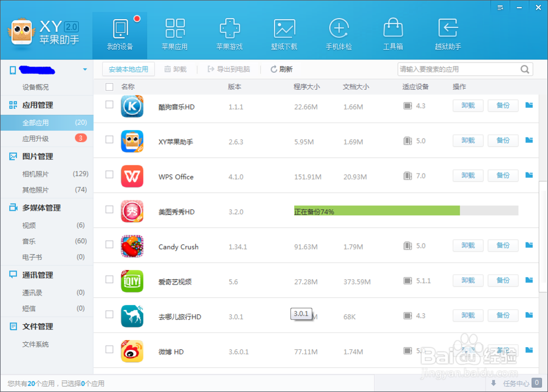
Task: Click the app list vertical scrollbar
Action: pyautogui.click(x=543, y=237)
